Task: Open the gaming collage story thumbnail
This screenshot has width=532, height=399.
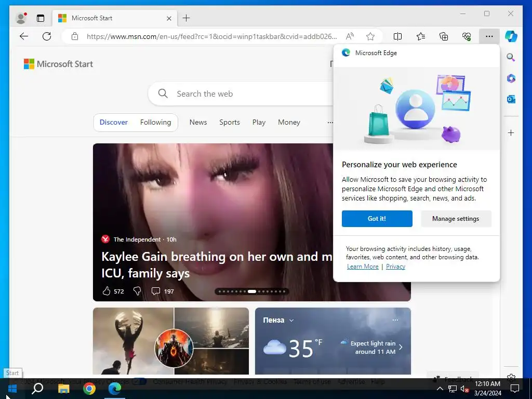Action: pyautogui.click(x=170, y=341)
